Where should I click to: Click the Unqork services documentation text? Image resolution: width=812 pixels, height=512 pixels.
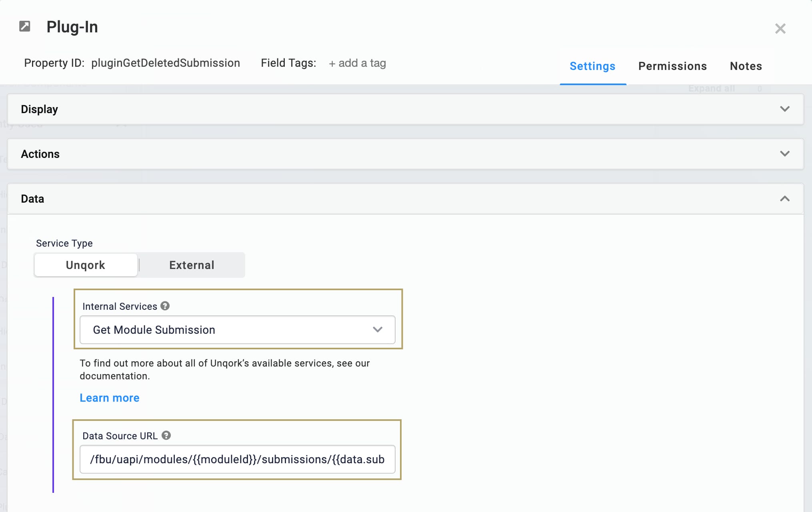pyautogui.click(x=225, y=369)
